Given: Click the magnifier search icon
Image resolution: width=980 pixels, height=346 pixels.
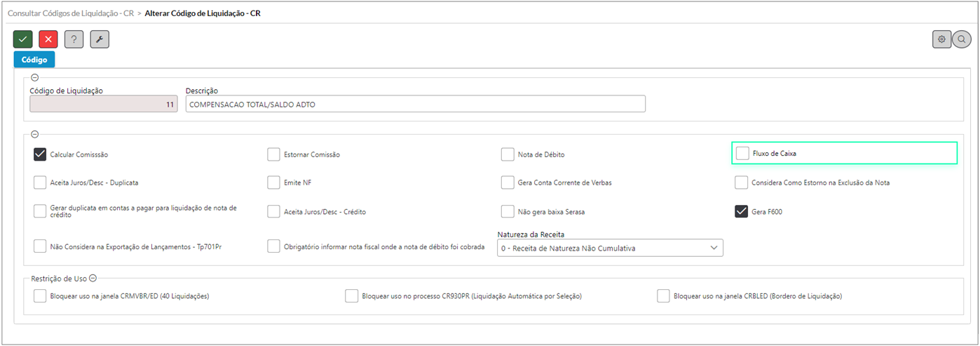Looking at the screenshot, I should (x=962, y=39).
